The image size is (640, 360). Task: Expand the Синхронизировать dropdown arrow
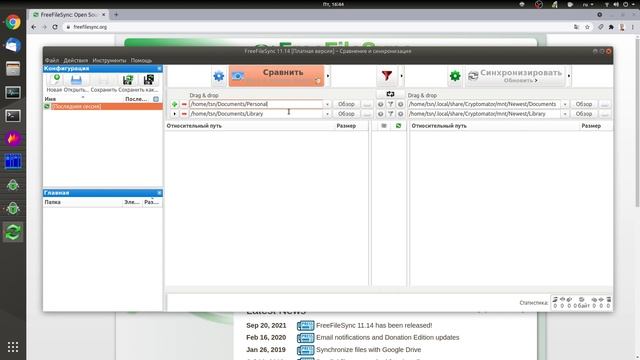tap(569, 76)
